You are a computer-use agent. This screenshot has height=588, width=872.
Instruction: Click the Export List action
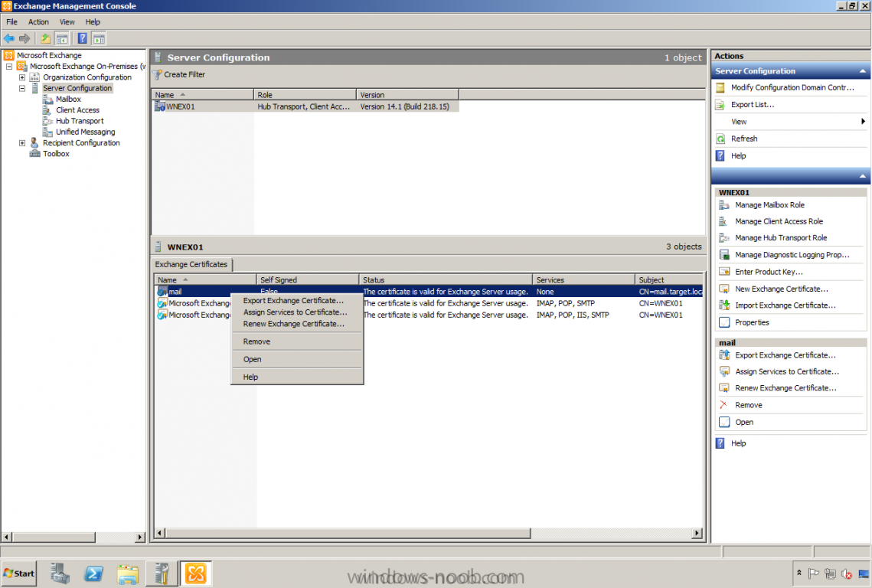pos(752,105)
